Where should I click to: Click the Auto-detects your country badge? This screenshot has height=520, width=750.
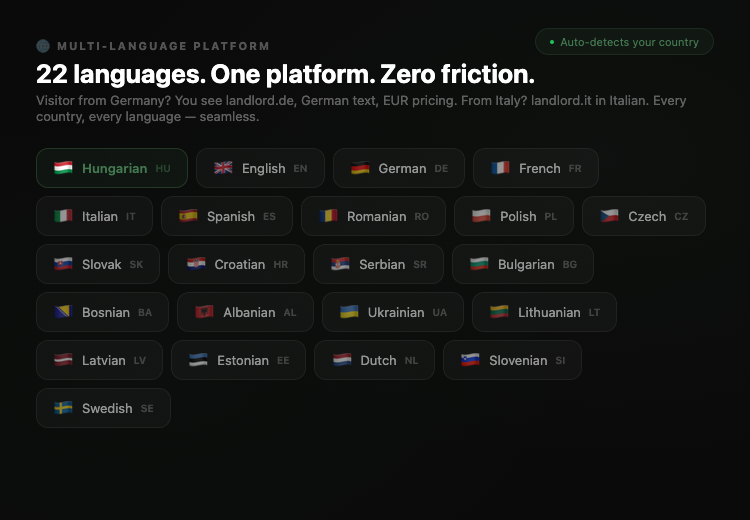pos(624,42)
